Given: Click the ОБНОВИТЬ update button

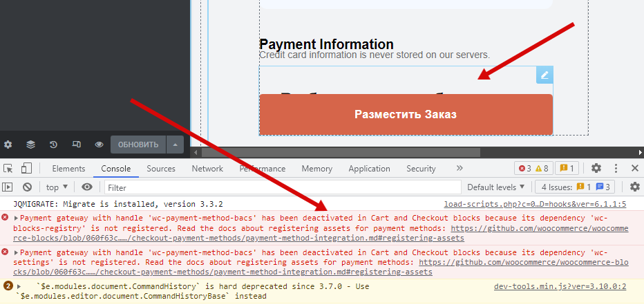Looking at the screenshot, I should (x=138, y=145).
